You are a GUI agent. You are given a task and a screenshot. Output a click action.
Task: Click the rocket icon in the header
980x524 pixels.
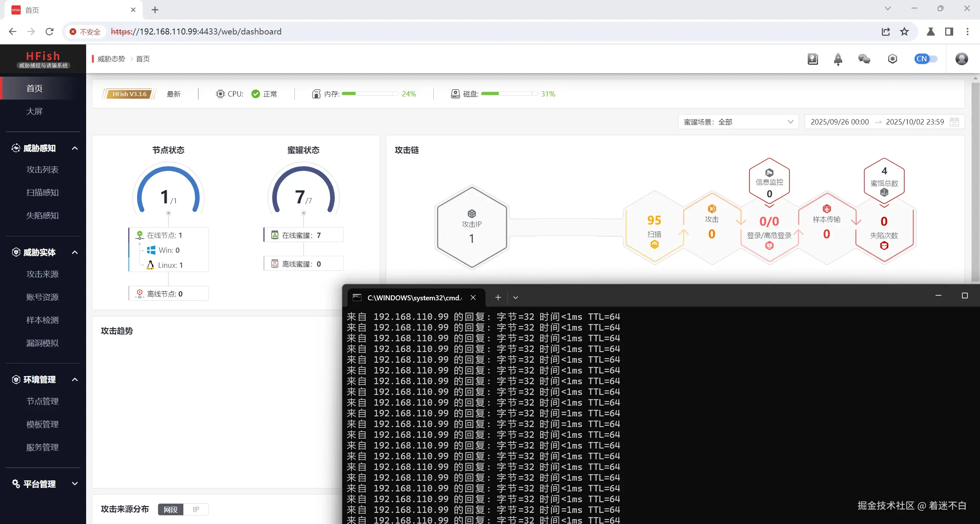coord(838,59)
